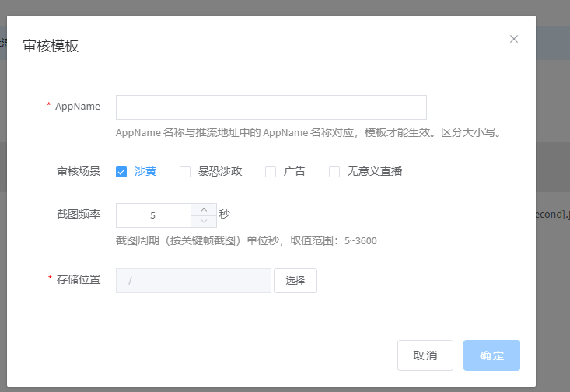The height and width of the screenshot is (392, 570).
Task: Click the AppName text input field
Action: click(x=271, y=107)
